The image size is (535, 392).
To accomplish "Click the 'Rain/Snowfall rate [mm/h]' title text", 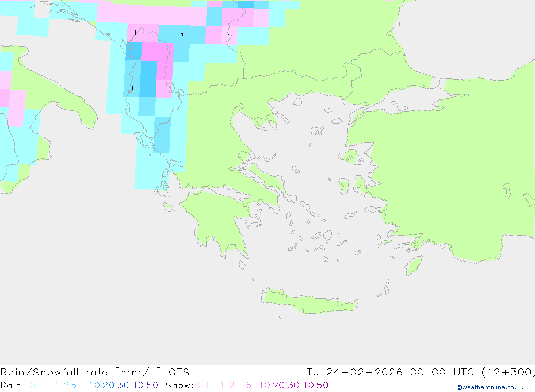I will pyautogui.click(x=81, y=372).
